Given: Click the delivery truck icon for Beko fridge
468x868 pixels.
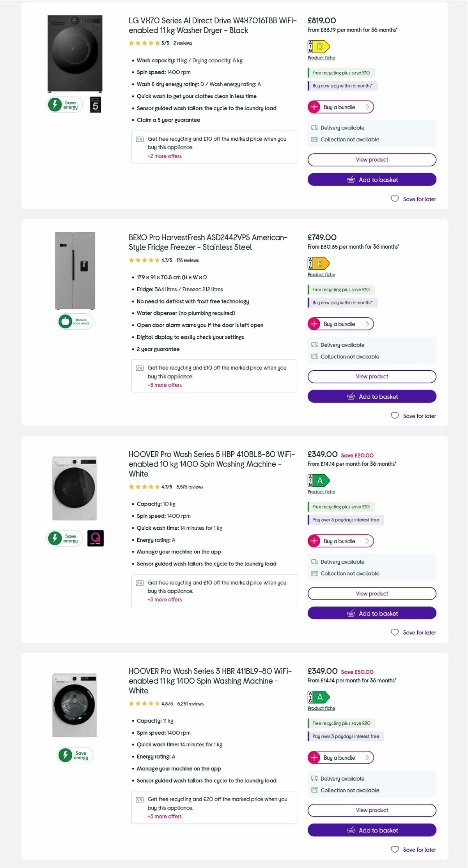Looking at the screenshot, I should tap(314, 345).
